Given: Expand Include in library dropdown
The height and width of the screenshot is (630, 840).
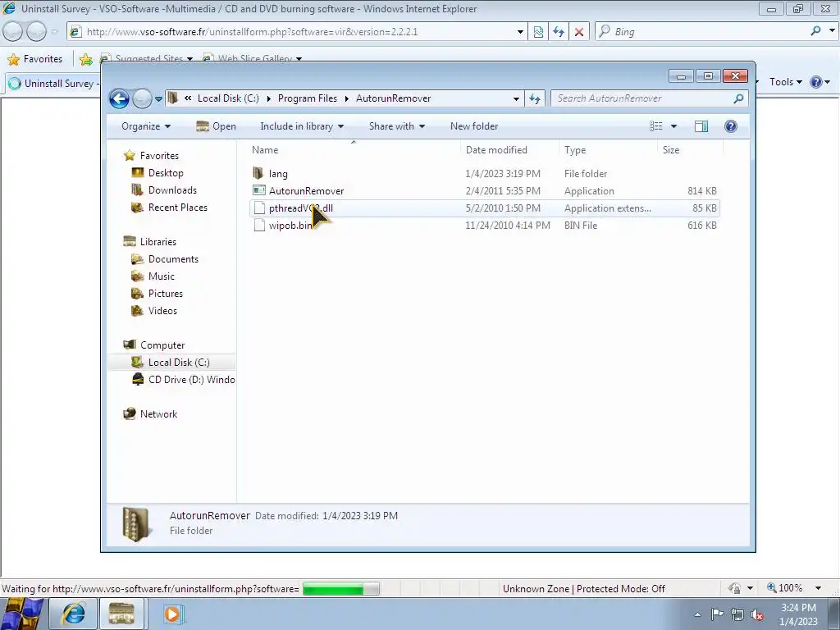Looking at the screenshot, I should (302, 126).
